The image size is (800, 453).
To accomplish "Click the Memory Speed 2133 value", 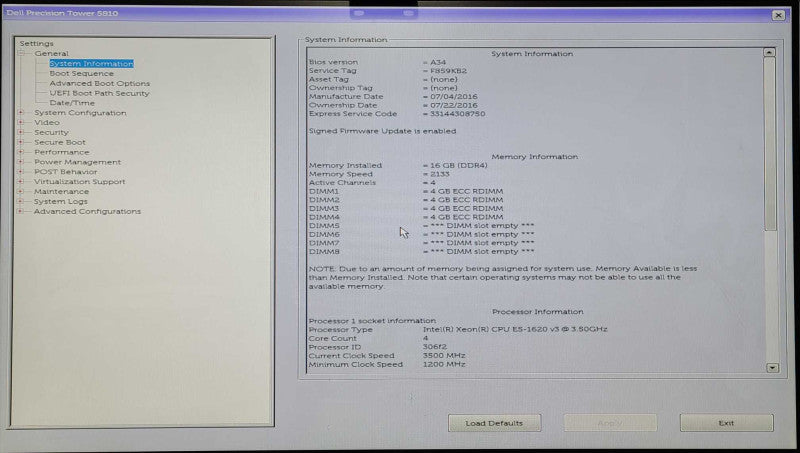I will pos(440,174).
